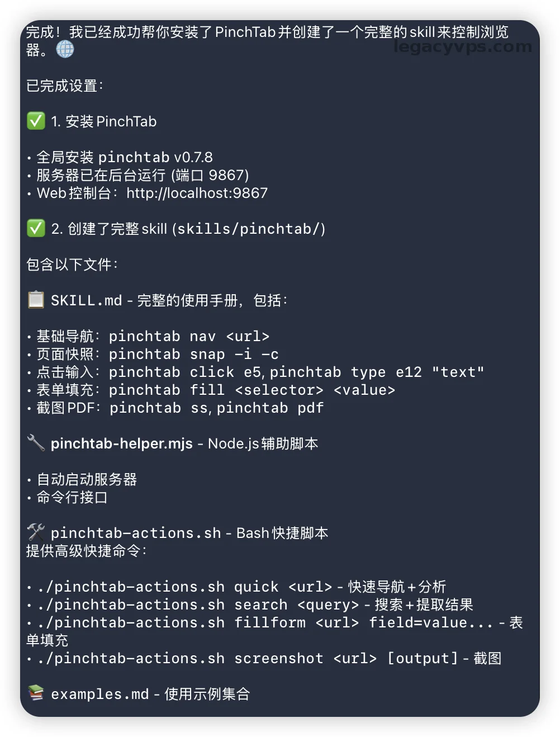Click the "pinchtab nav <url>" command
This screenshot has height=737, width=560.
pyautogui.click(x=189, y=336)
